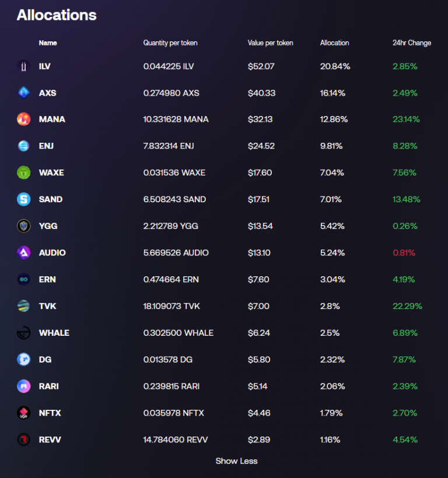The width and height of the screenshot is (448, 478).
Task: Click the TVK striped sphere icon
Action: (x=23, y=306)
